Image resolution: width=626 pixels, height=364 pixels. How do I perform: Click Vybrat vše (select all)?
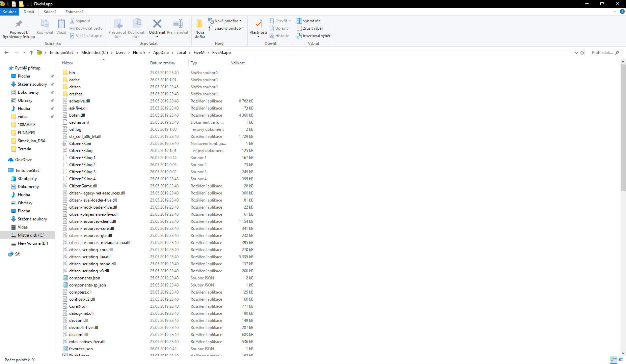(x=309, y=21)
